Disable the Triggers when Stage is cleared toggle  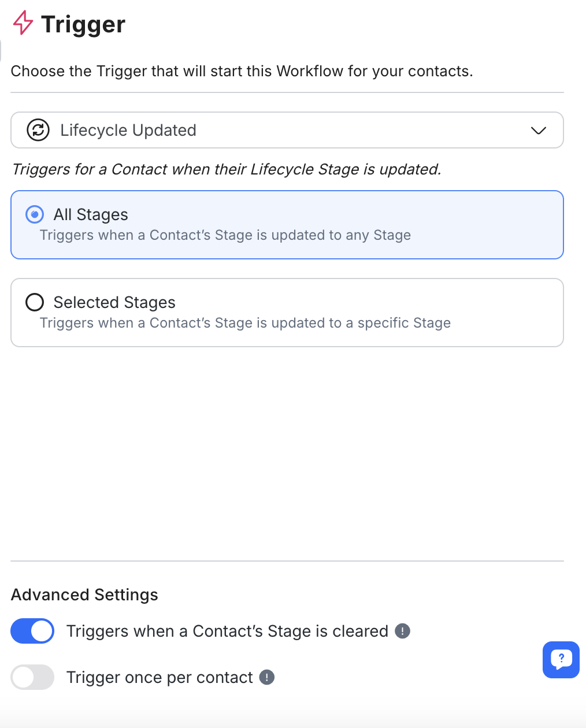[32, 631]
